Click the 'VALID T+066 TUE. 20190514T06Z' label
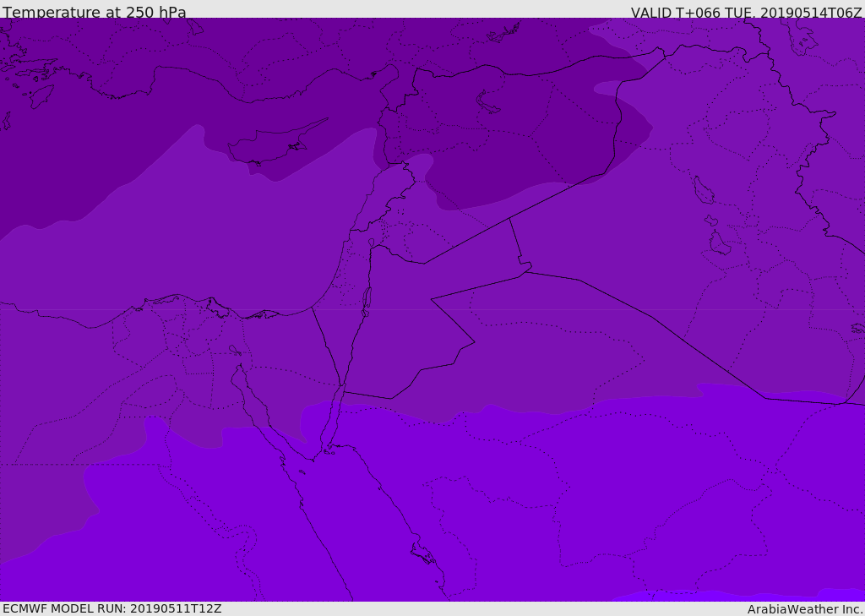The height and width of the screenshot is (616, 865). click(746, 13)
